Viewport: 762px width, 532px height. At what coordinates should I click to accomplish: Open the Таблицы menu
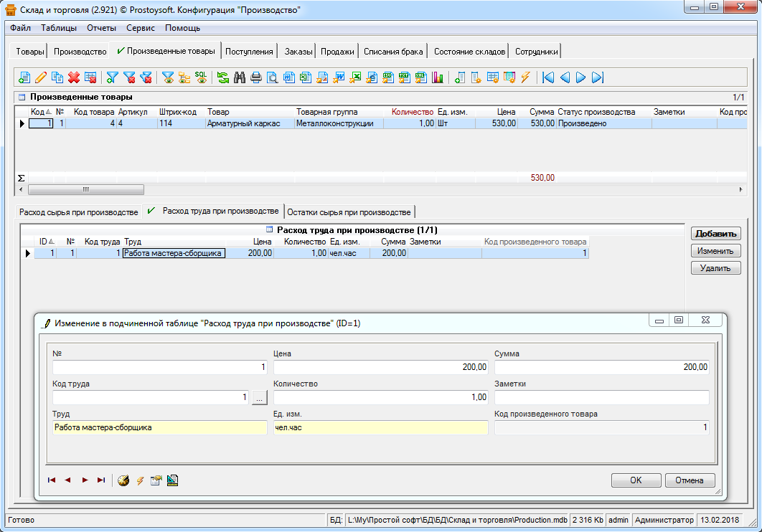coord(59,28)
